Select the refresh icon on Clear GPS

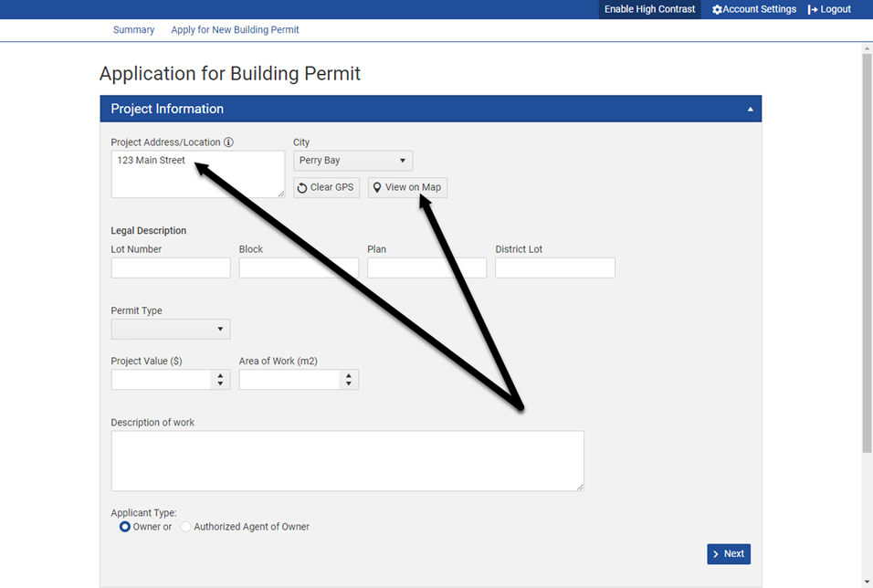(304, 186)
